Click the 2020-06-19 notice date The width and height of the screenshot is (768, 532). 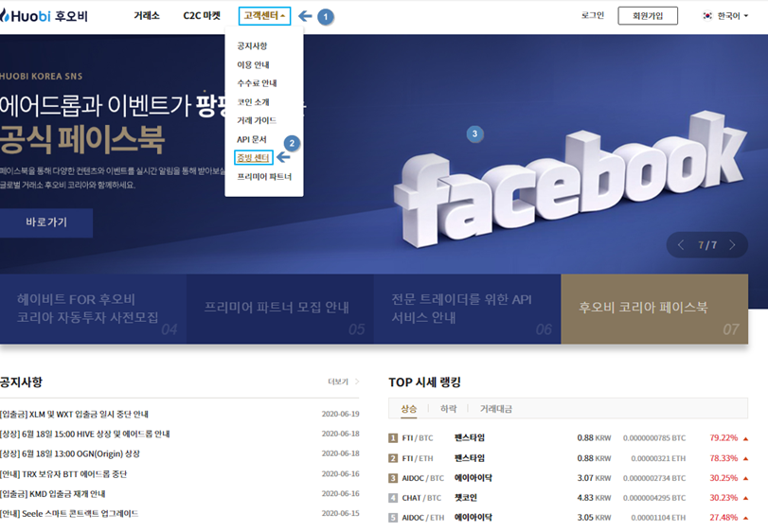[x=340, y=414]
